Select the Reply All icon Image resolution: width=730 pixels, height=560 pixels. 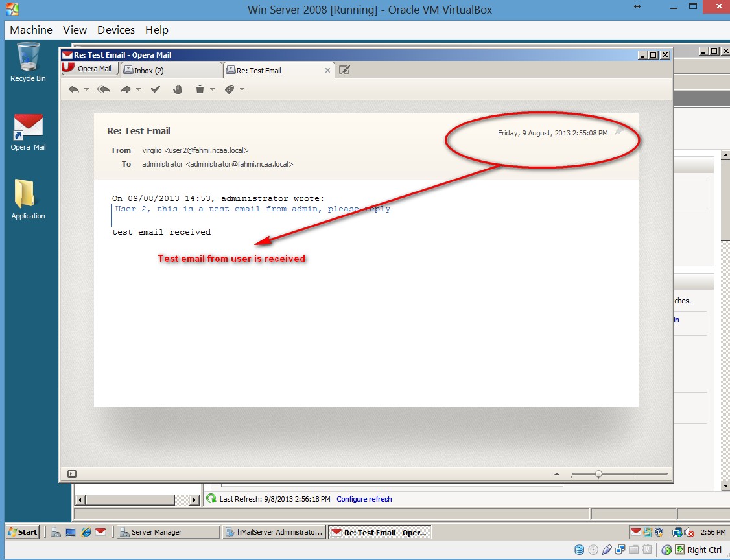pos(103,89)
